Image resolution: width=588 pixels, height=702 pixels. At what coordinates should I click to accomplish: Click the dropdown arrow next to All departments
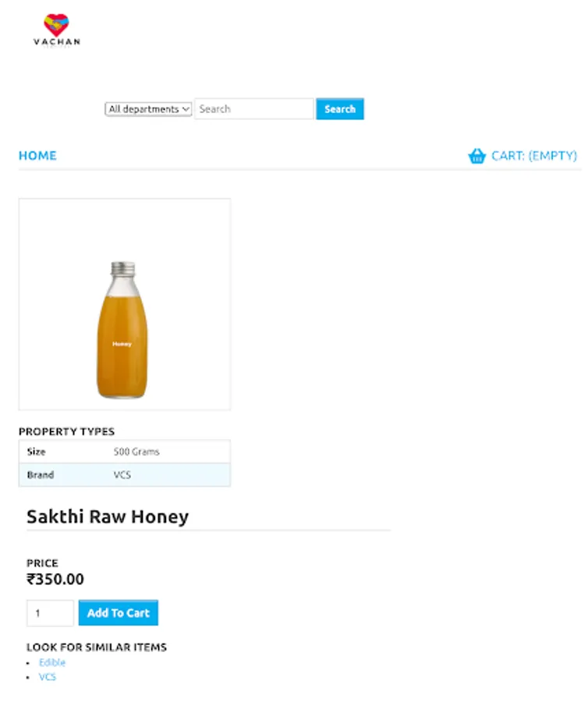(x=186, y=109)
